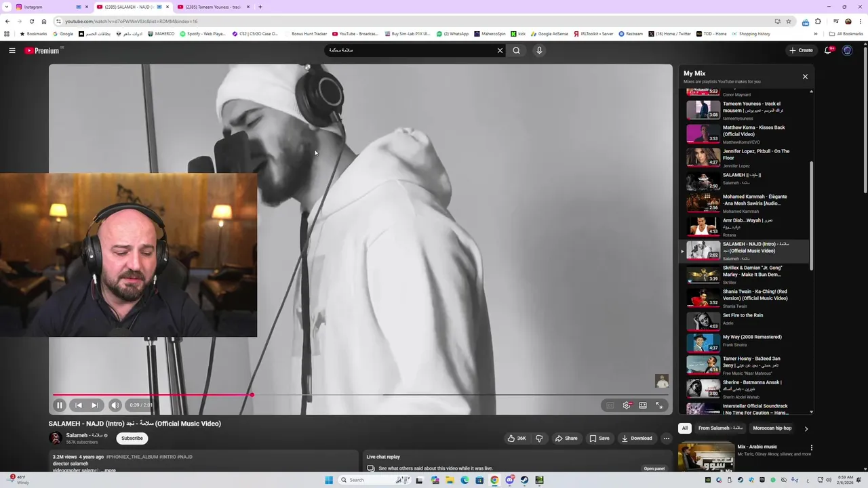868x488 pixels.
Task: Open Discord from the taskbar
Action: tap(509, 480)
